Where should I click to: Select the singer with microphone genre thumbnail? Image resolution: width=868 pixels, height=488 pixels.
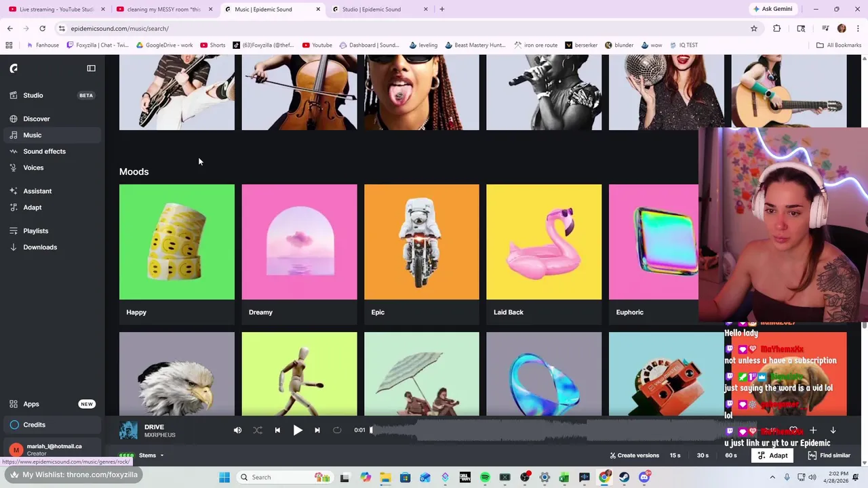coord(544,92)
